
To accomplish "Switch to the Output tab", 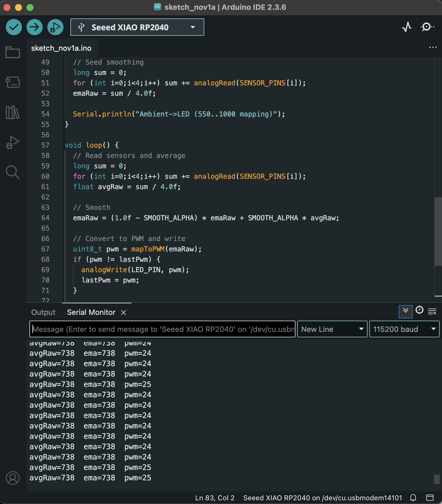I will coord(43,312).
